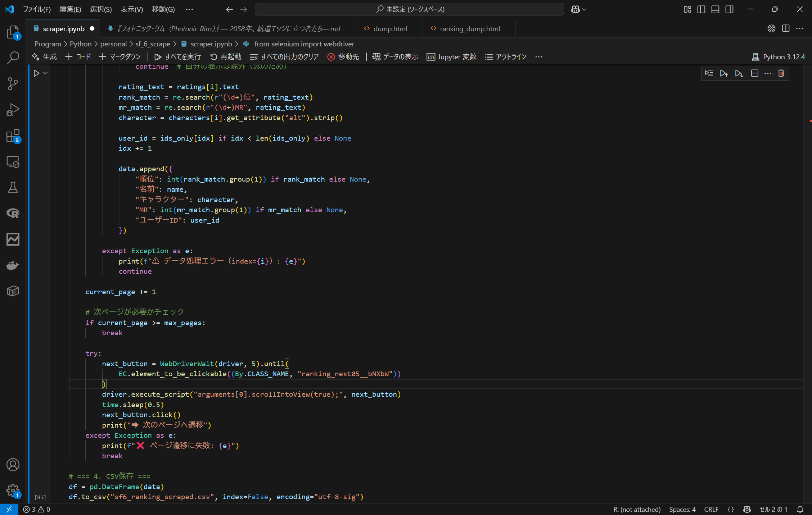This screenshot has width=812, height=515.
Task: Expand the hidden menu bar items
Action: 190,9
